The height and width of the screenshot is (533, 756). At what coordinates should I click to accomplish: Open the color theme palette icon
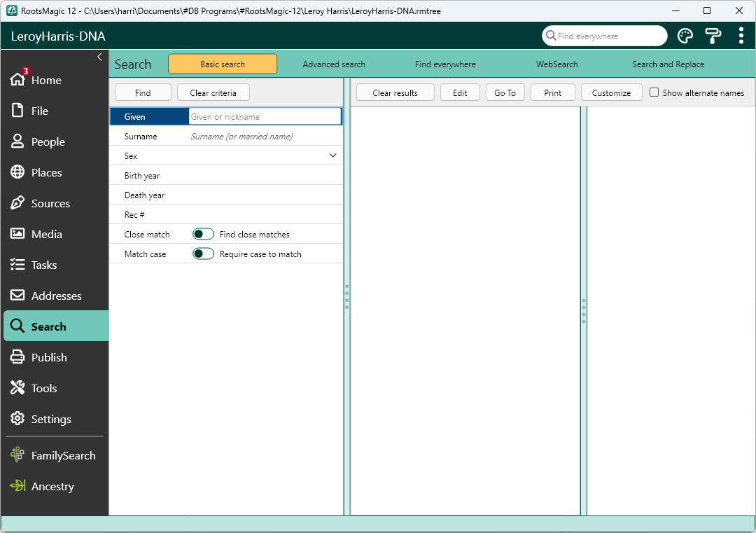pyautogui.click(x=685, y=36)
